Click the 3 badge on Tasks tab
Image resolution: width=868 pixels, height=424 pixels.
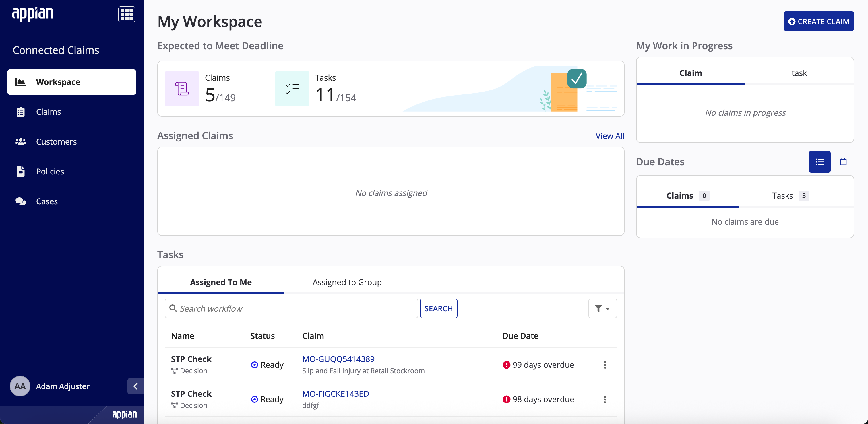[x=804, y=195]
